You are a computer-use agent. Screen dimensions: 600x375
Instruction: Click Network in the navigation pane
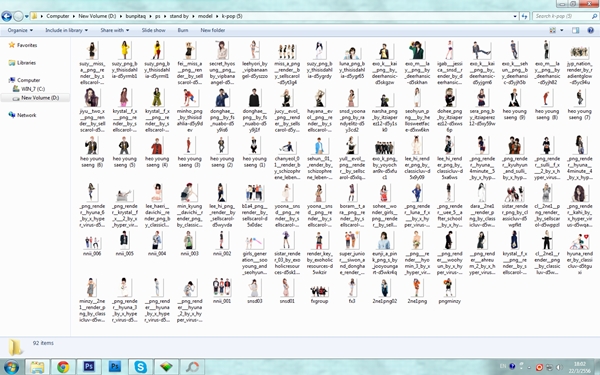[26, 115]
